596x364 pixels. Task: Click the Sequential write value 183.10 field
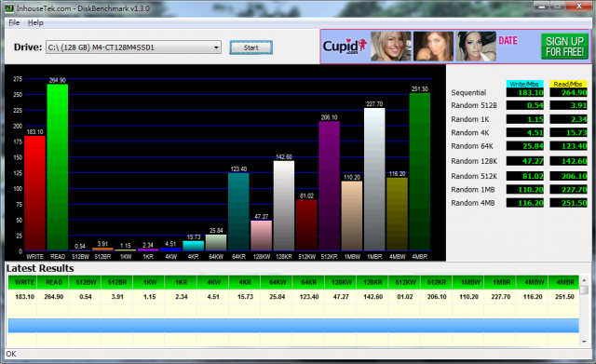525,92
